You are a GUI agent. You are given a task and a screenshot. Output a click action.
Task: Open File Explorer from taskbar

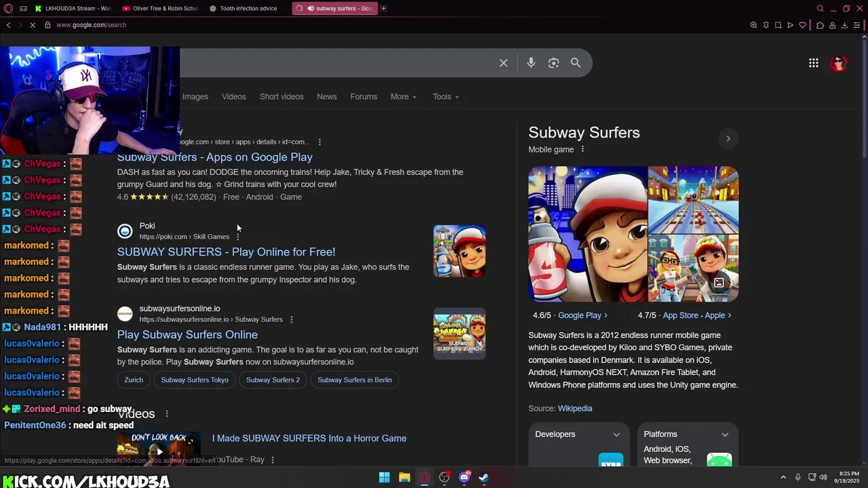[x=404, y=478]
